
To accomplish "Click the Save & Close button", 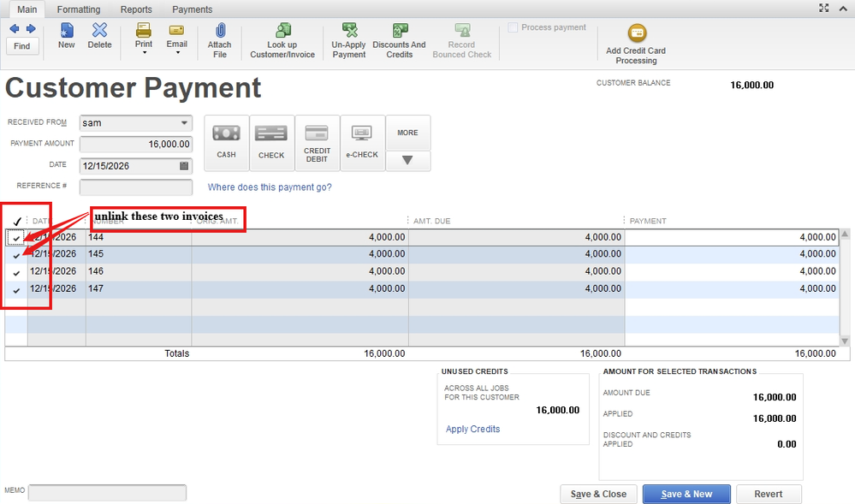I will coord(599,494).
